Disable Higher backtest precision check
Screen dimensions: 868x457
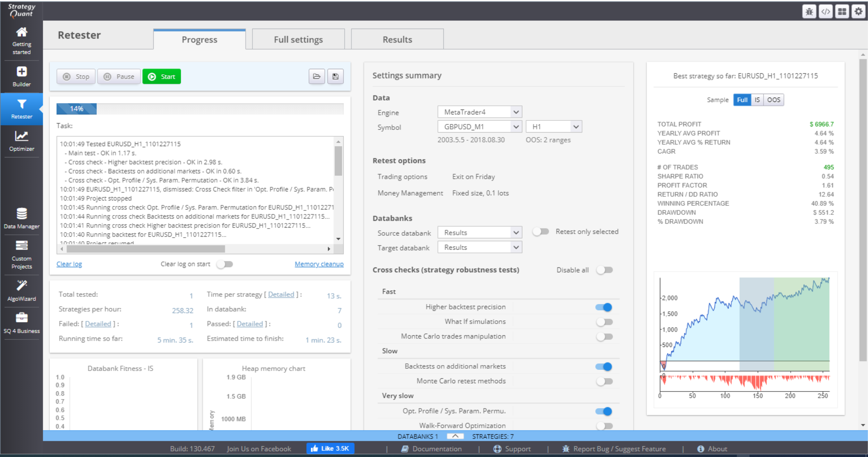pyautogui.click(x=604, y=307)
